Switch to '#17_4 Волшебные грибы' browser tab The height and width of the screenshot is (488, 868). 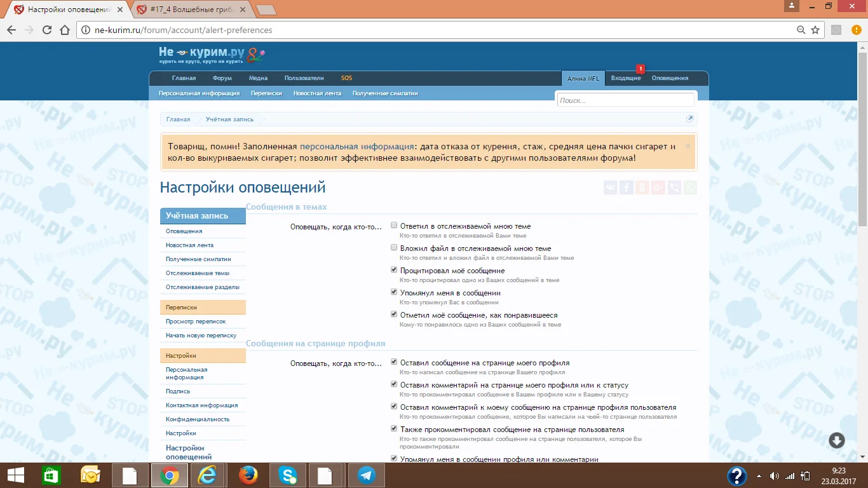coord(192,10)
